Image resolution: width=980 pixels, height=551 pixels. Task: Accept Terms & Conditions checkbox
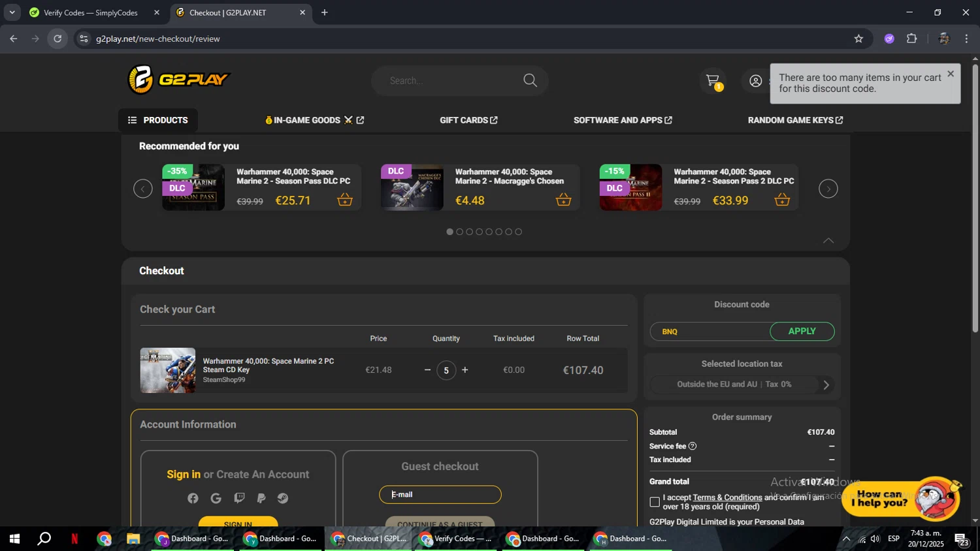655,502
